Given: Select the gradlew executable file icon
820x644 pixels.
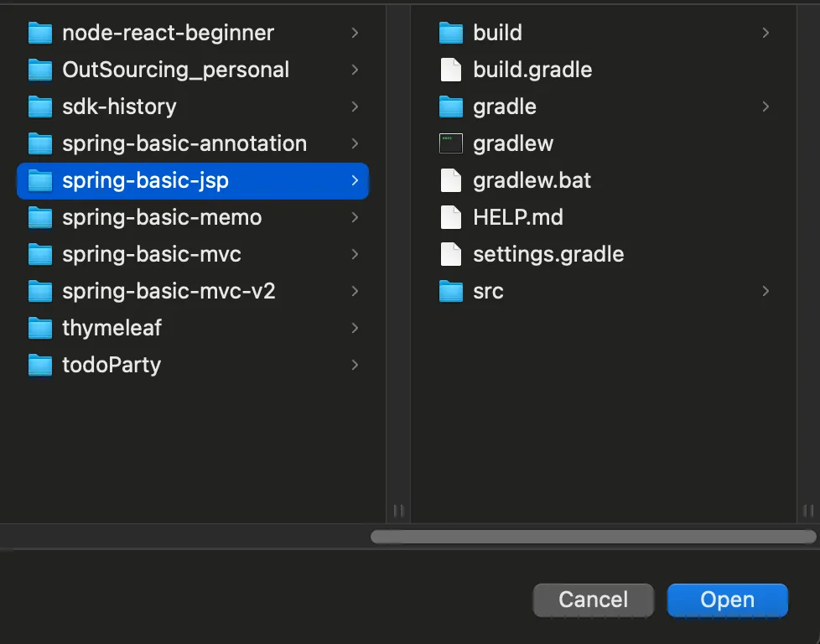Looking at the screenshot, I should tap(451, 143).
